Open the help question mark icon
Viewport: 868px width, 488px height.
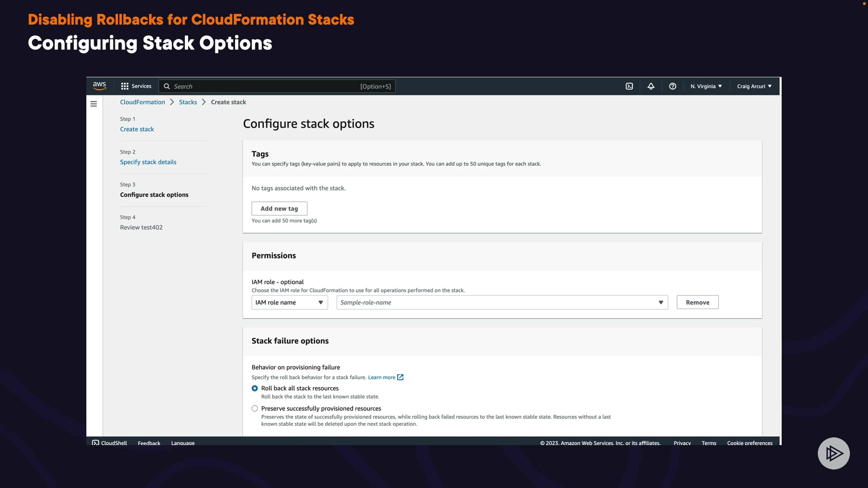pyautogui.click(x=672, y=86)
